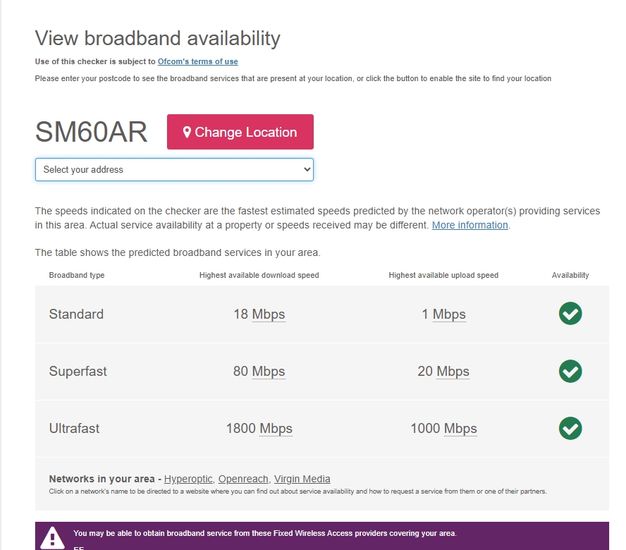Click Mbps beside 1000 upload speed

460,428
